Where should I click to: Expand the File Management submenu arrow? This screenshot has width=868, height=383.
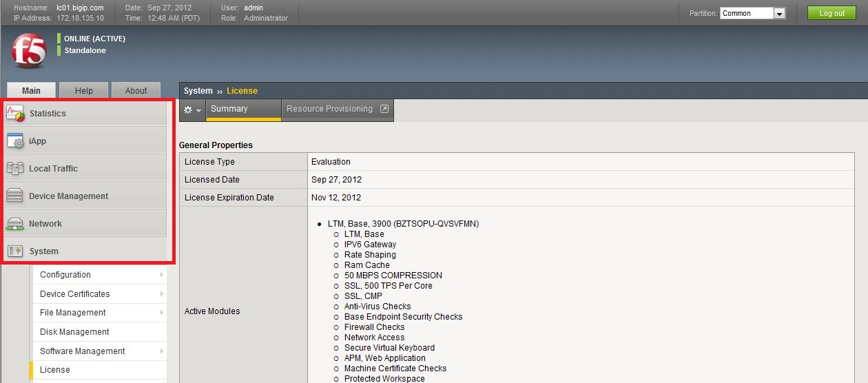162,313
